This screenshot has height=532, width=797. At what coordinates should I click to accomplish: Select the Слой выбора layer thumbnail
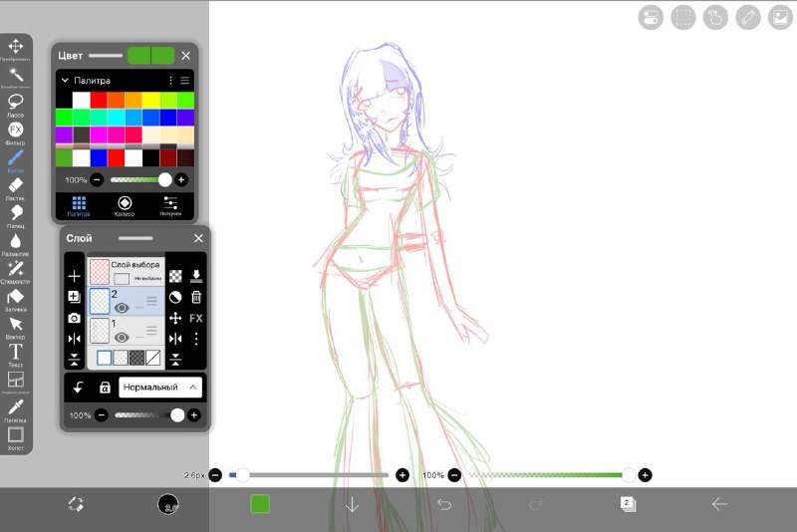point(100,271)
